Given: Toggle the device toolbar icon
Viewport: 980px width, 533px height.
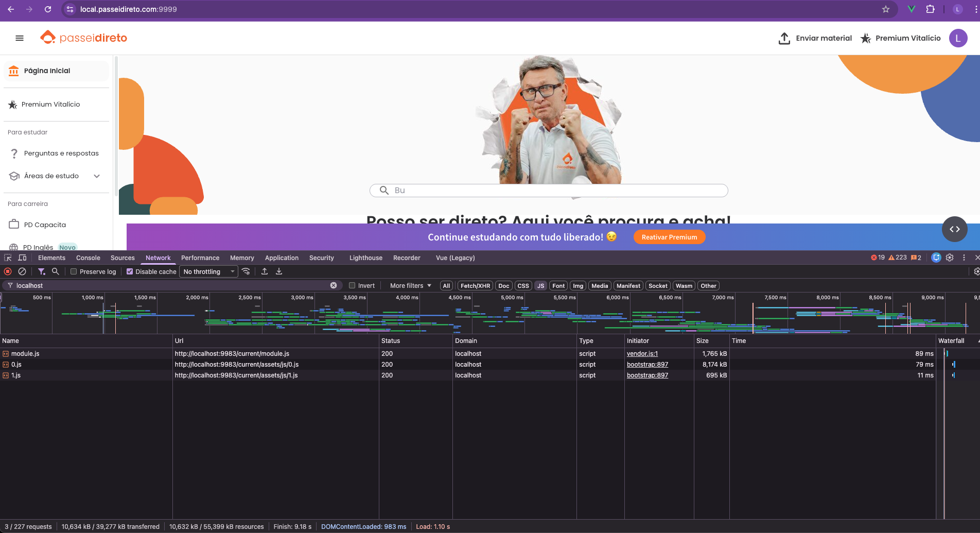Looking at the screenshot, I should (22, 257).
